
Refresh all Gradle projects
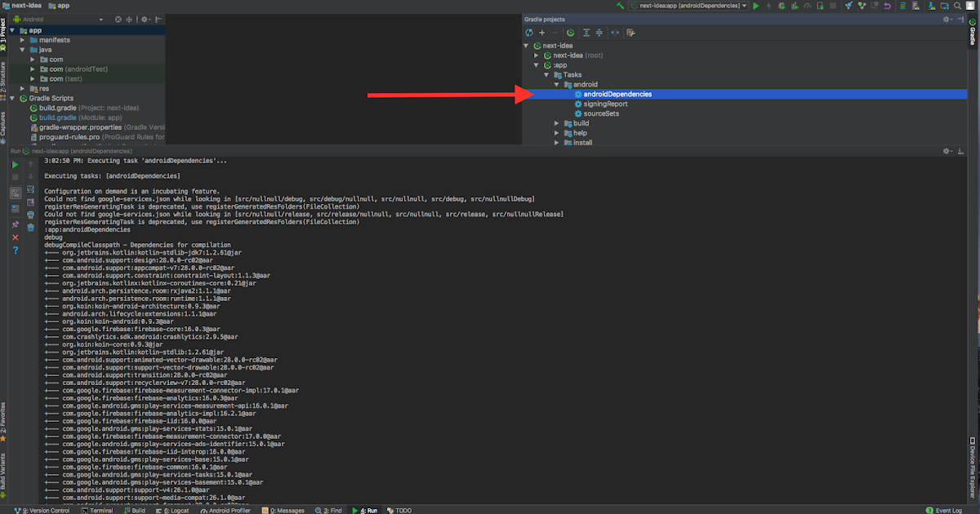click(528, 33)
